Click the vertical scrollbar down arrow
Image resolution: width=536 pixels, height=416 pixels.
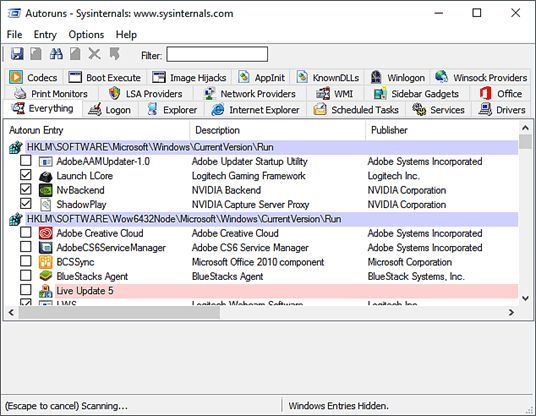click(525, 298)
